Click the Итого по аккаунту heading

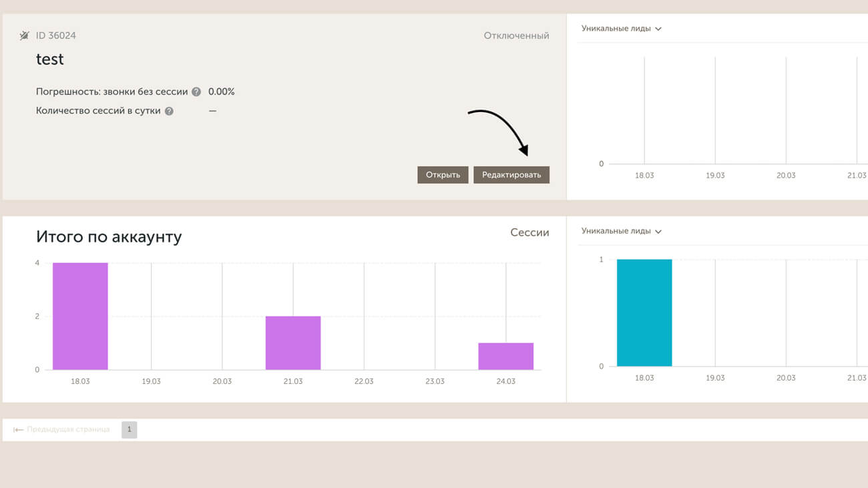pos(109,236)
